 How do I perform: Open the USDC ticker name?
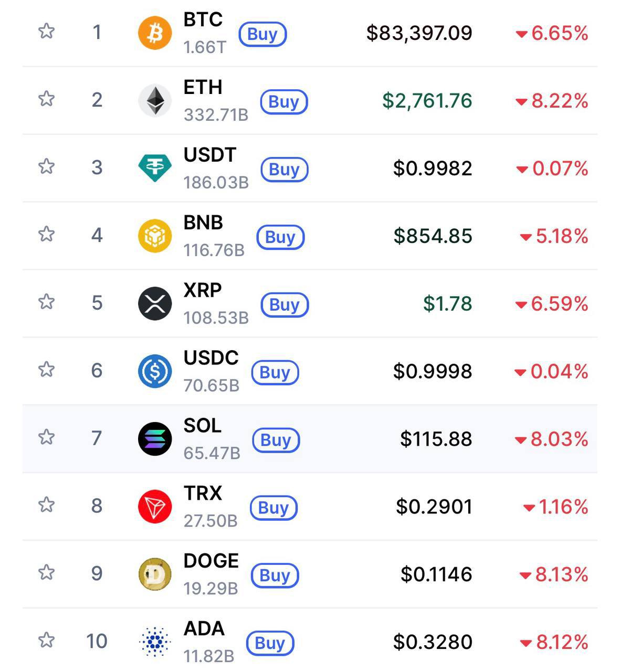click(x=211, y=358)
